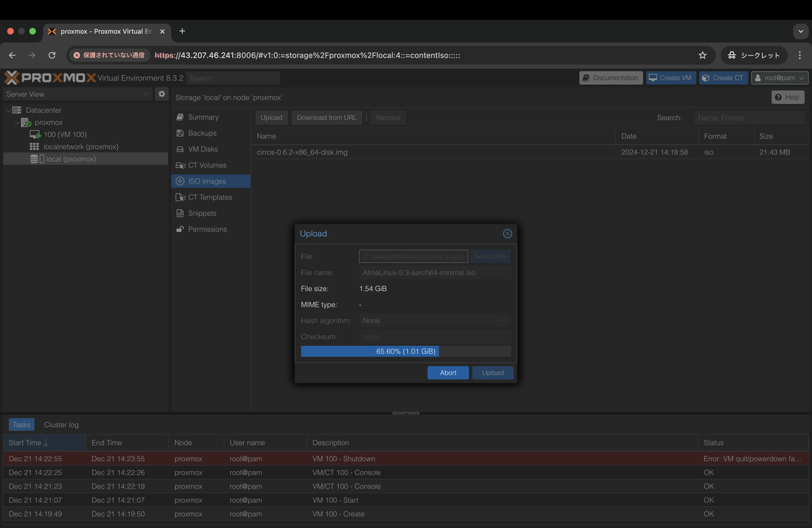Open browser tab list chevron
Screen dimensions: 812x528
(x=800, y=31)
